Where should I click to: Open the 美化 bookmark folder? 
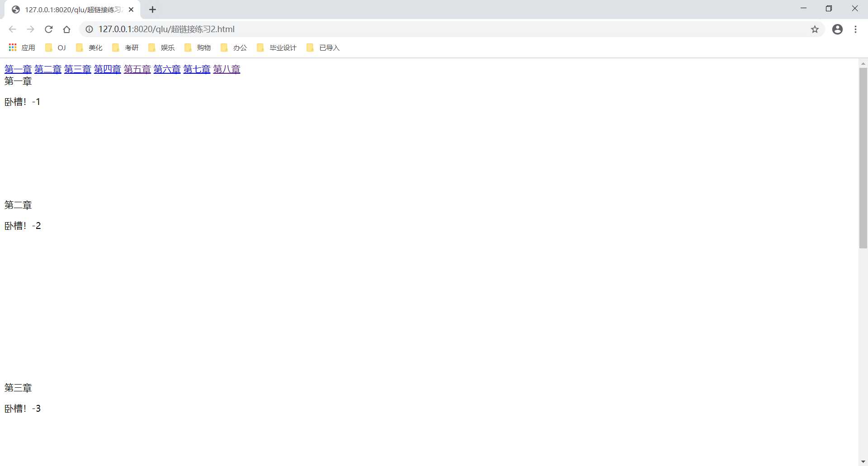(x=89, y=48)
